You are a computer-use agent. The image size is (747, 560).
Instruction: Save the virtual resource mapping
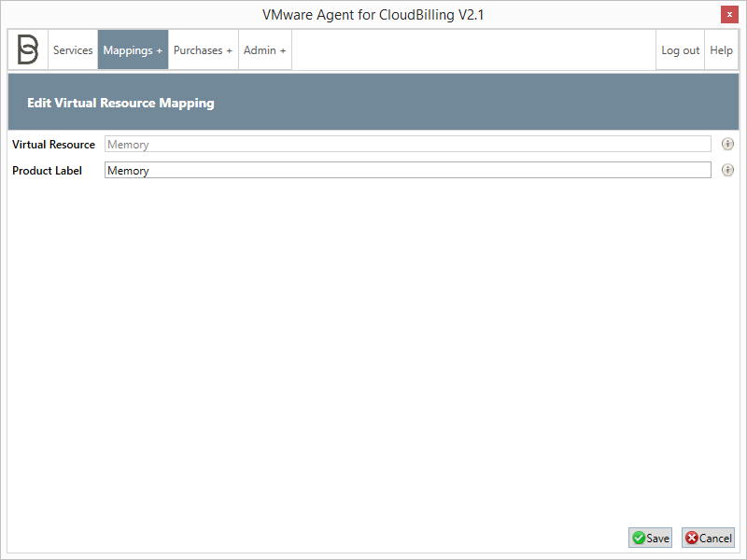pos(650,538)
